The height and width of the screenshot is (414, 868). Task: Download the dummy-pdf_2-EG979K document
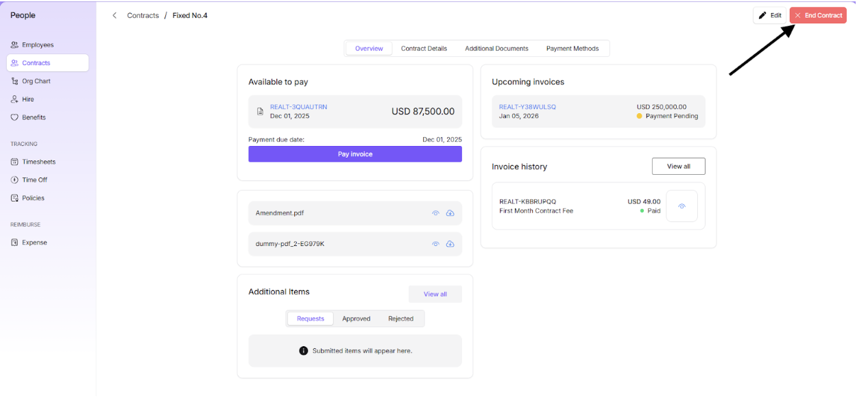pyautogui.click(x=450, y=244)
